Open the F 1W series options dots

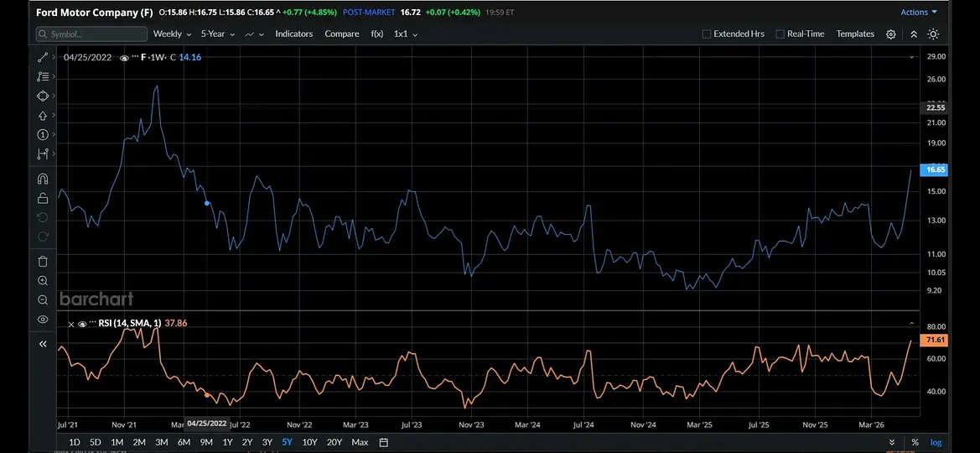[135, 58]
